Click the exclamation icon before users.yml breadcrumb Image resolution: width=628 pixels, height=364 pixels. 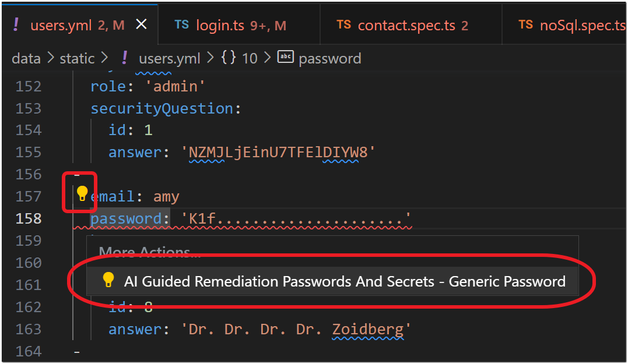pos(125,58)
